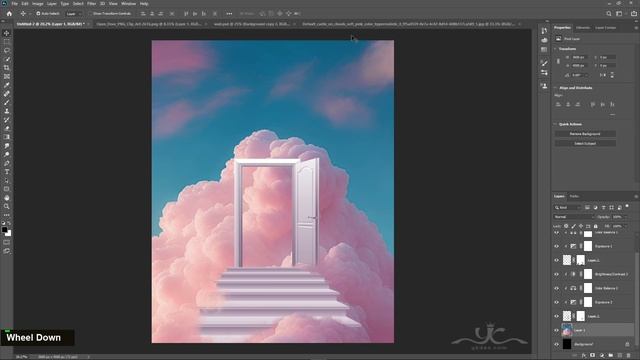The height and width of the screenshot is (360, 640).
Task: Toggle the layer filtering on/off switch
Action: click(x=627, y=207)
